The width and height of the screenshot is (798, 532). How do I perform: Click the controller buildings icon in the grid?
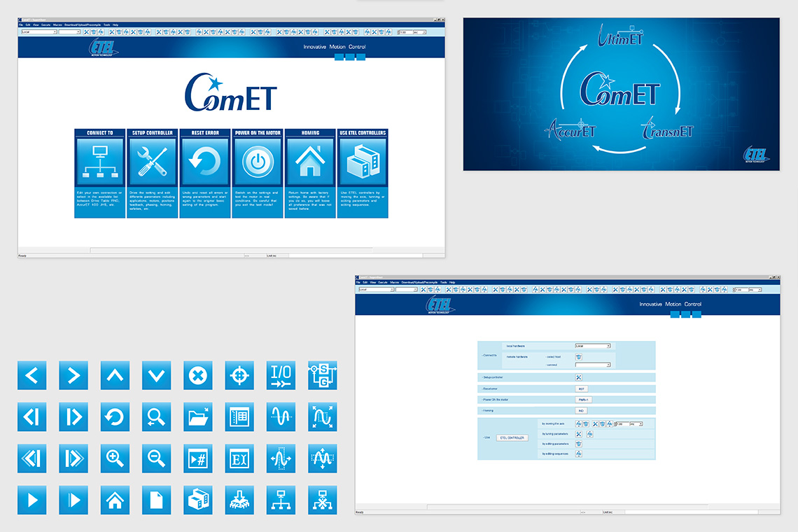[198, 500]
